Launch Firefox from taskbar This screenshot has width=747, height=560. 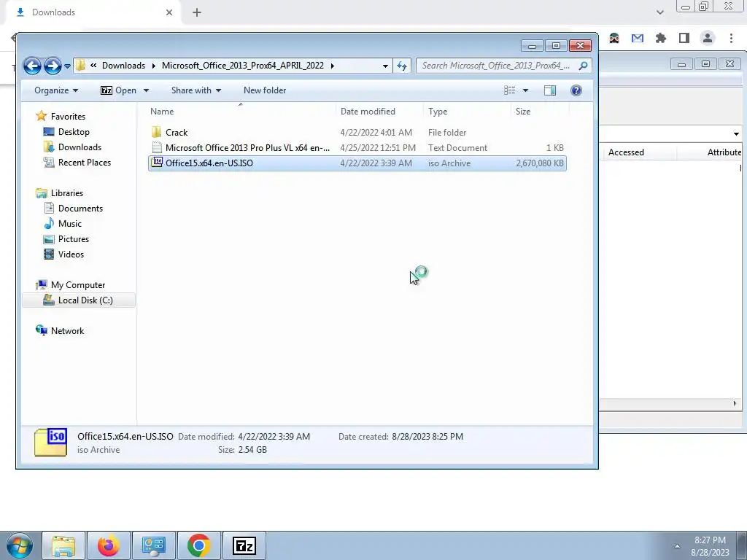[109, 545]
